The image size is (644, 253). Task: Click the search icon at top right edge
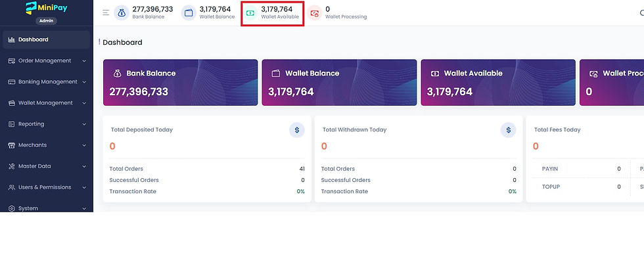(x=642, y=12)
